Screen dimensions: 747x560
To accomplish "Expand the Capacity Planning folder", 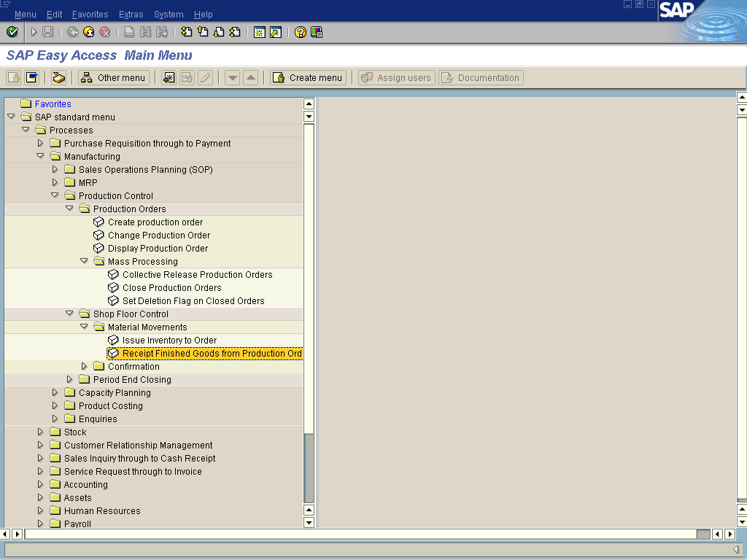I will click(x=55, y=392).
